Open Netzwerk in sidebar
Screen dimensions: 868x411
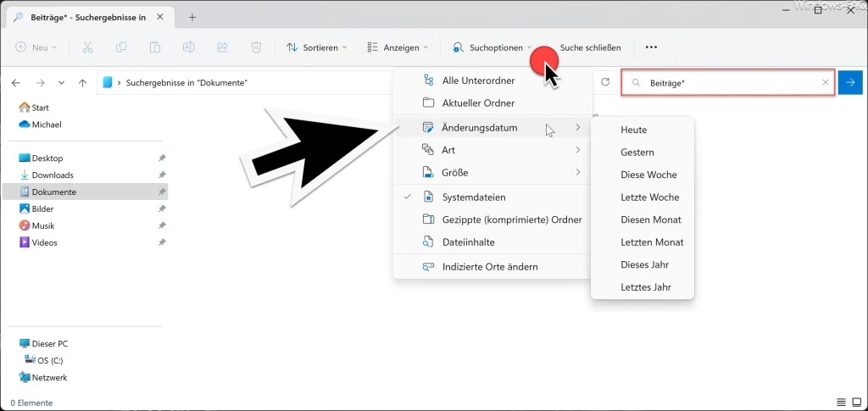[43, 378]
